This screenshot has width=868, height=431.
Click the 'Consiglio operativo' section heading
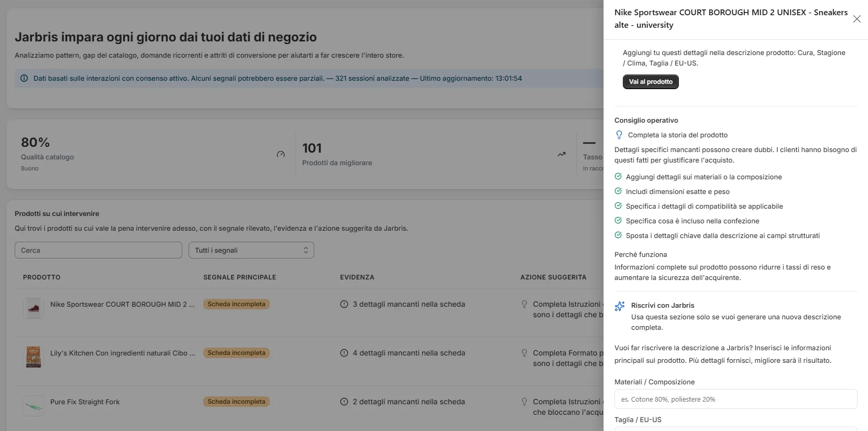[x=646, y=120]
